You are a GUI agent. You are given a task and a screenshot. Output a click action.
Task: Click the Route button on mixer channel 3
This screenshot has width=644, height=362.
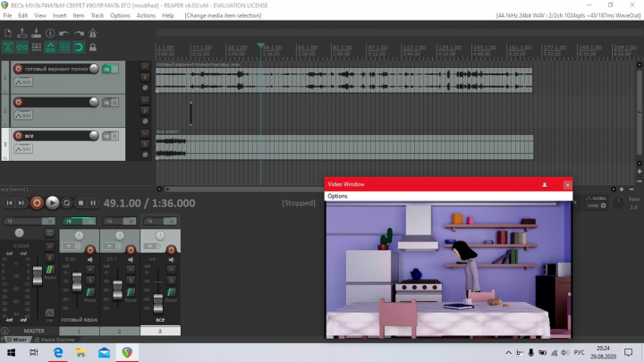tap(171, 295)
